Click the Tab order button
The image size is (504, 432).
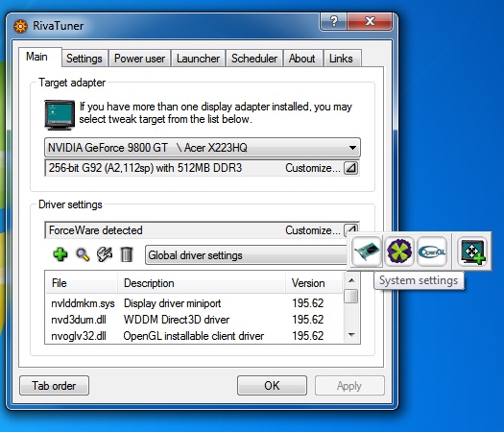54,385
